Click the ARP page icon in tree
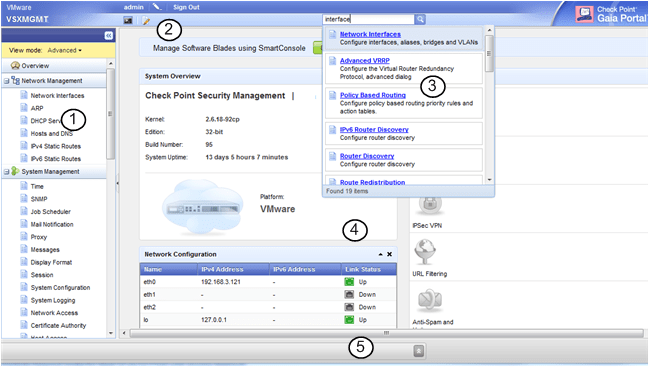The image size is (649, 367). [x=24, y=108]
